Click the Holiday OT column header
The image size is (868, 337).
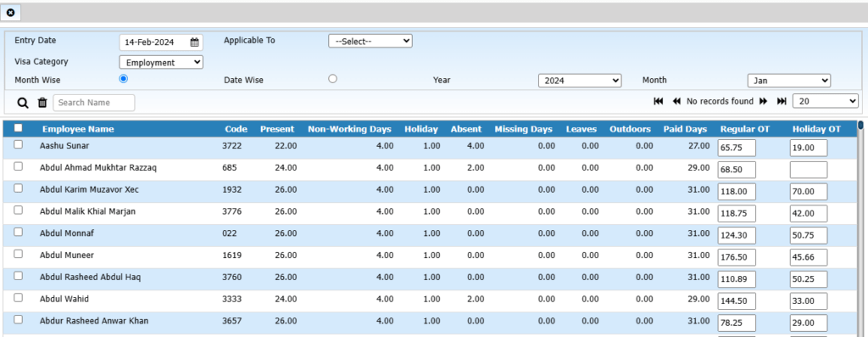click(816, 129)
